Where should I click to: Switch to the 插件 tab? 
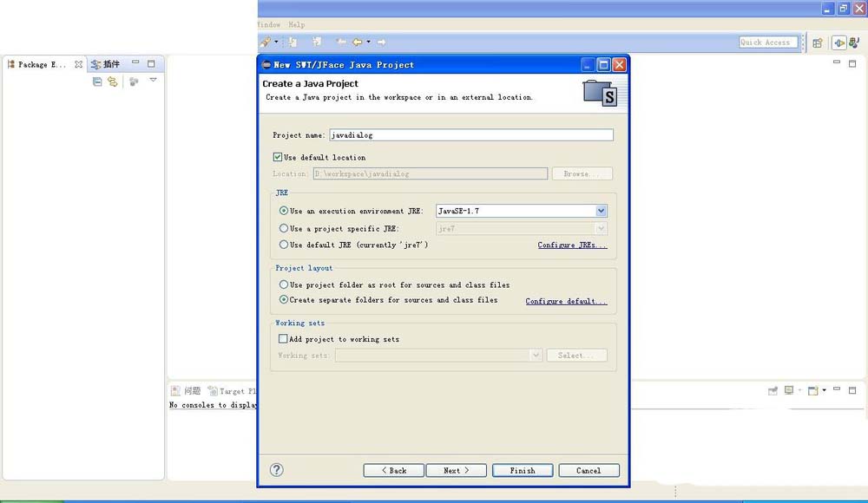pyautogui.click(x=106, y=64)
